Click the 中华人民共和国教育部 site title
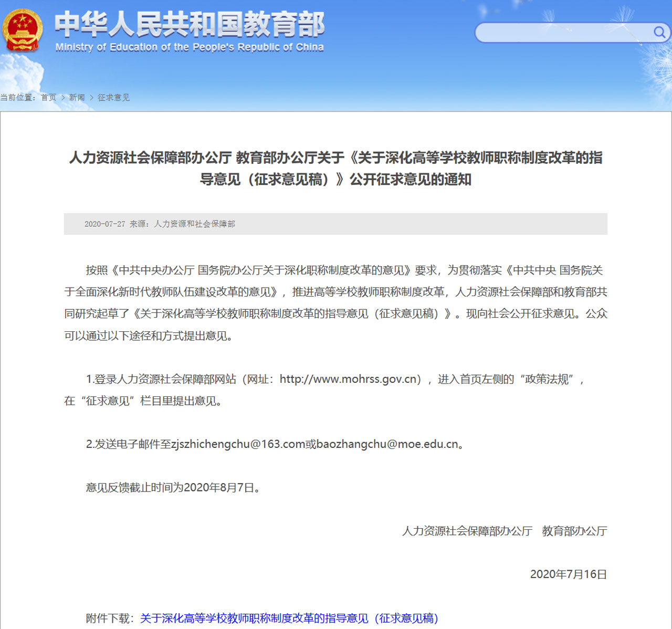 point(190,24)
